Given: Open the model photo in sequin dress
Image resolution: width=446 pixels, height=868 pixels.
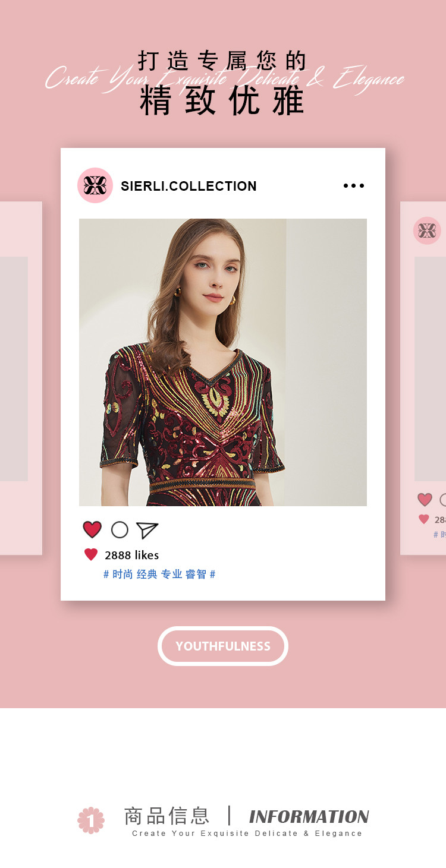Looking at the screenshot, I should [x=223, y=362].
